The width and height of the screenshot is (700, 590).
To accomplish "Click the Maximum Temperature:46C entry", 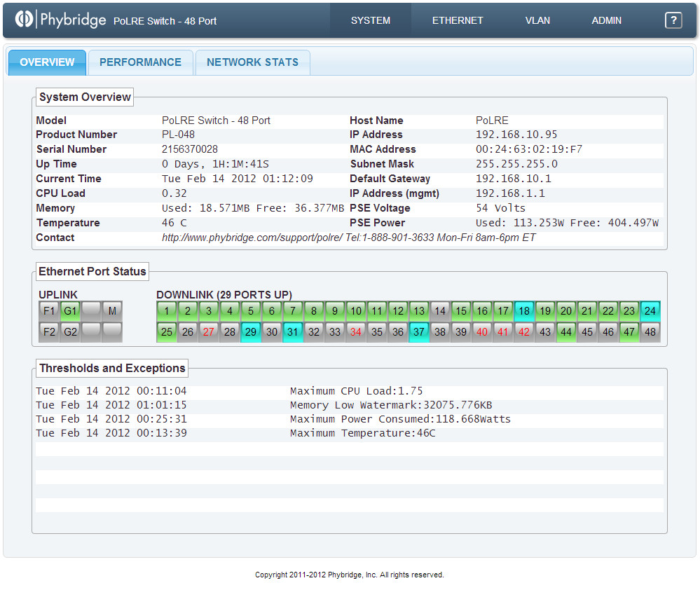I will click(362, 433).
